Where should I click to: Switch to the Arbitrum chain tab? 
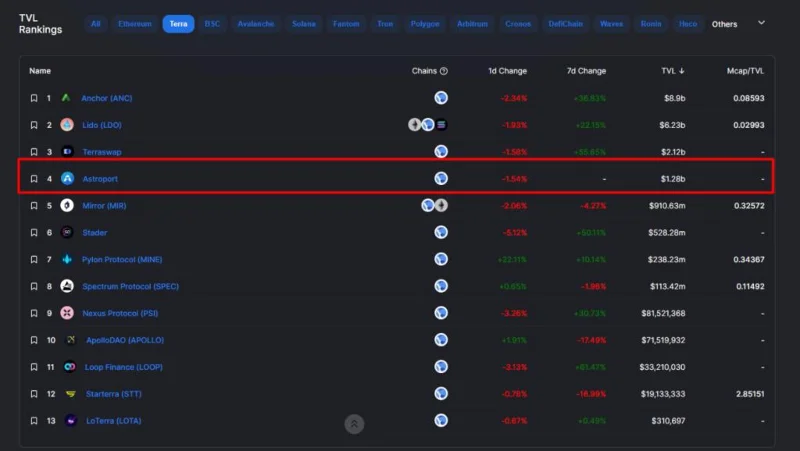(472, 24)
